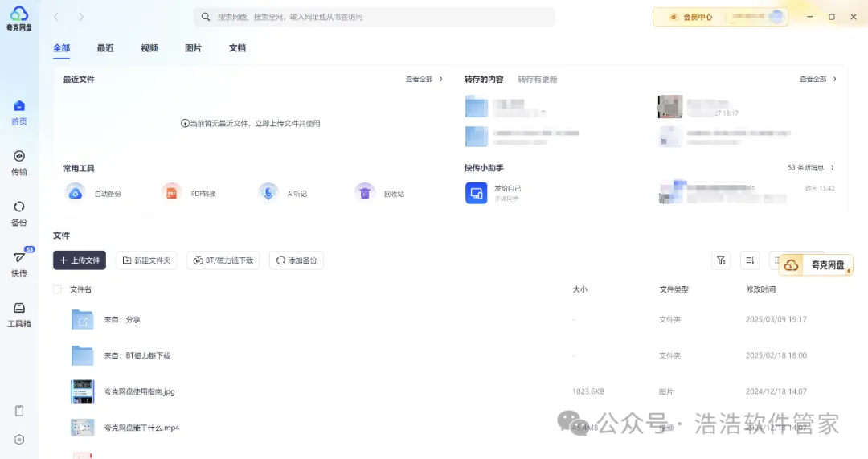Click the floating 夸克网盘 cloud badge

(816, 265)
